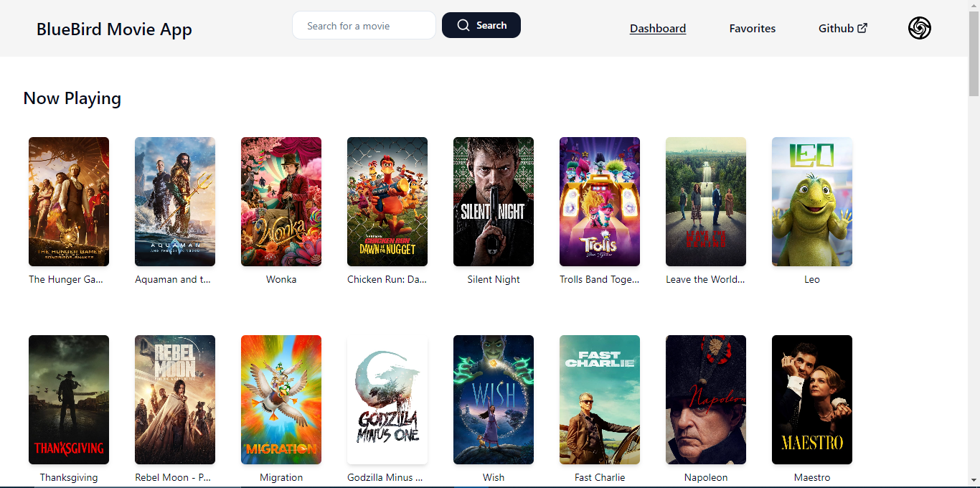
Task: Open the Rebel Moon poster
Action: (175, 400)
